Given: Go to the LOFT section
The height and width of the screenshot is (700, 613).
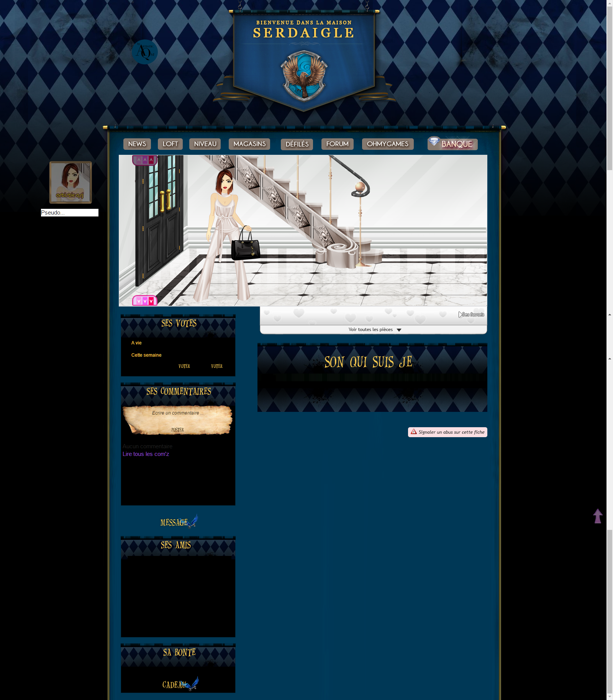Looking at the screenshot, I should (170, 144).
